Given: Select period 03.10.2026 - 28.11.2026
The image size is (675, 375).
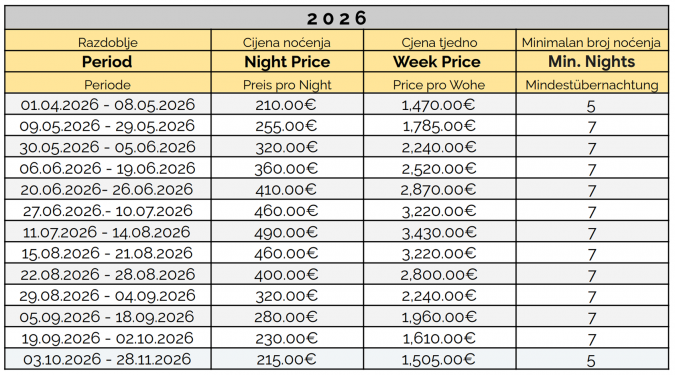Looking at the screenshot, I should click(108, 359).
